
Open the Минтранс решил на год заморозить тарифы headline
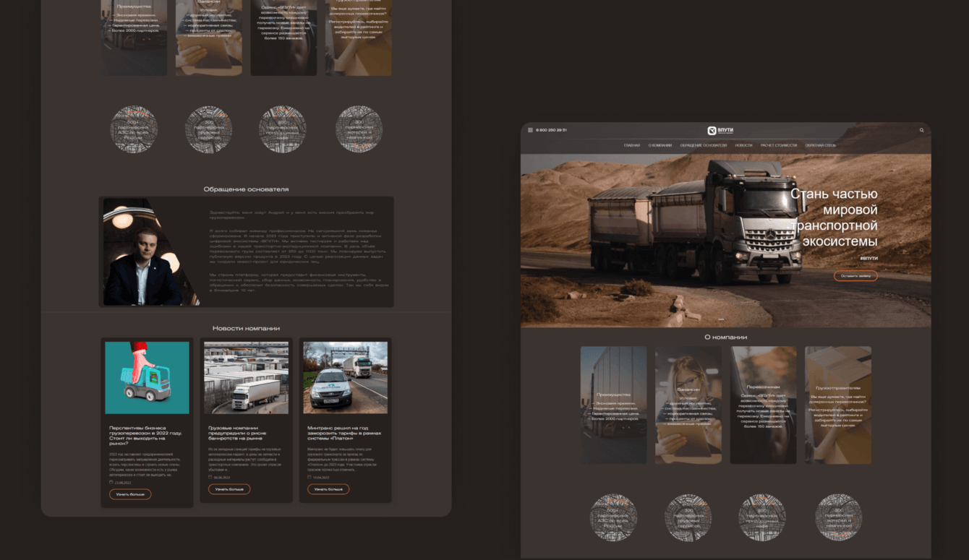(x=344, y=433)
